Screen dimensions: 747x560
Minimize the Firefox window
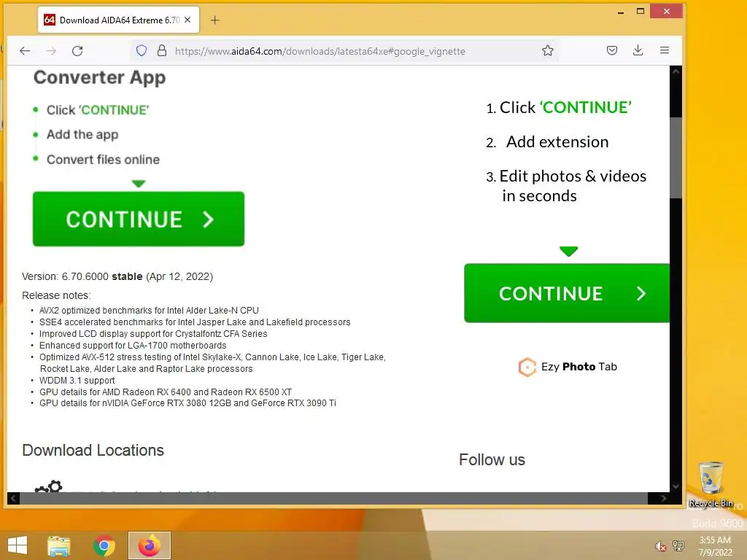620,12
